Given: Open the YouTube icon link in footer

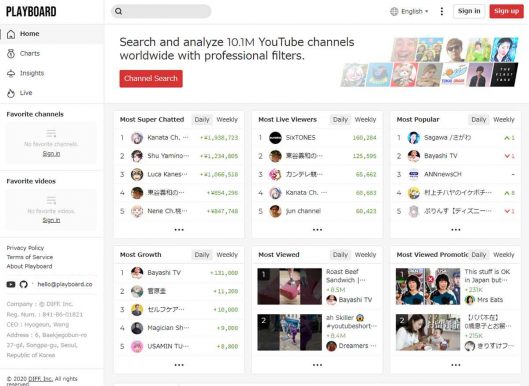Looking at the screenshot, I should [11, 284].
